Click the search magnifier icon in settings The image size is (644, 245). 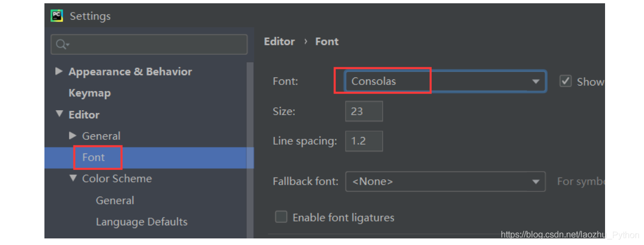point(63,44)
